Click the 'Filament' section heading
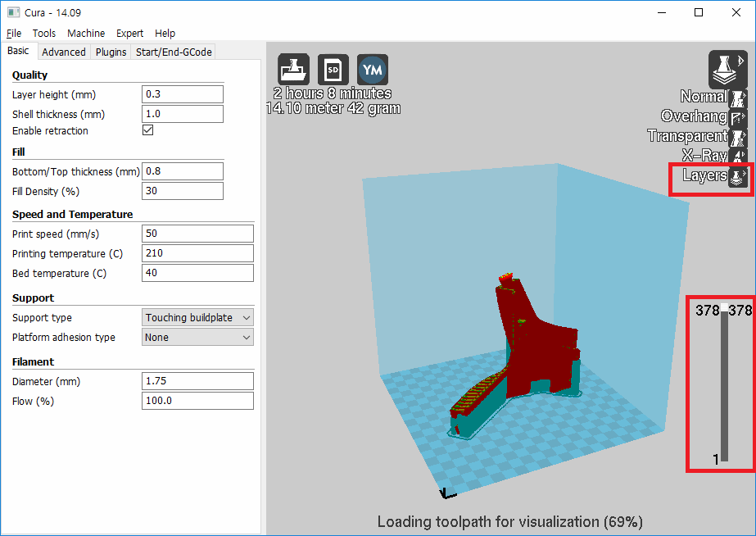 pyautogui.click(x=34, y=361)
